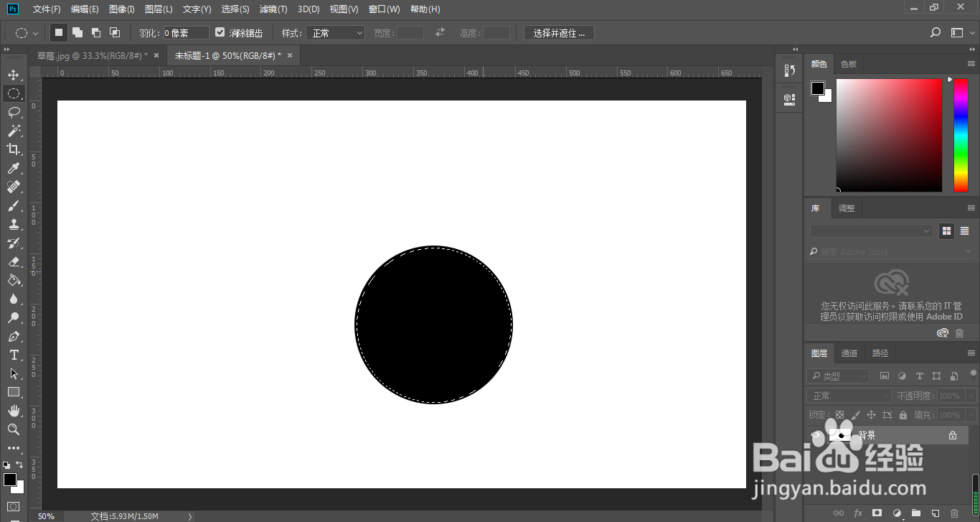Select the Move tool

pyautogui.click(x=13, y=75)
